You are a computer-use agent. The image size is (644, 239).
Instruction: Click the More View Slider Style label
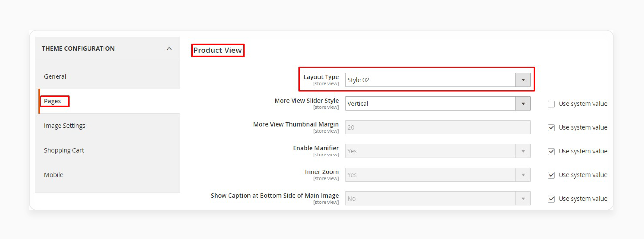(307, 101)
